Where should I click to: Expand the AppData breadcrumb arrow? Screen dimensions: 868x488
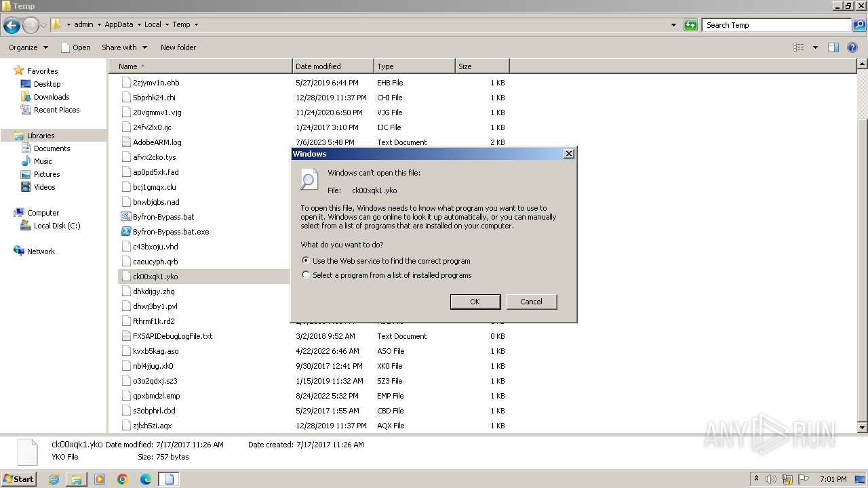[139, 25]
